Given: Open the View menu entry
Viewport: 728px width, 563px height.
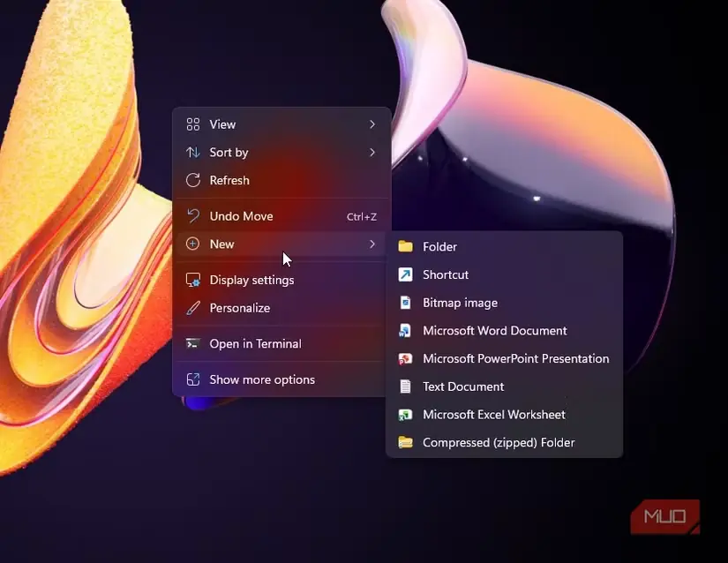Looking at the screenshot, I should [x=281, y=124].
